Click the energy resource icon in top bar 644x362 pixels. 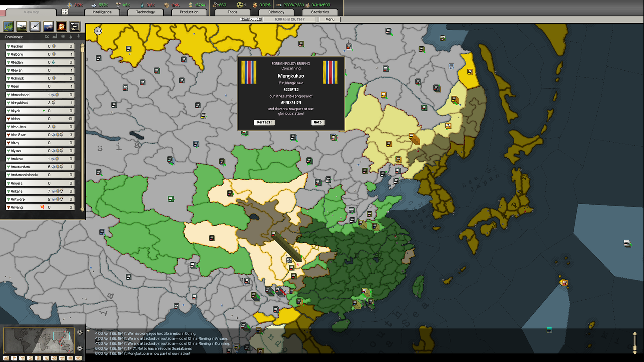70,5
